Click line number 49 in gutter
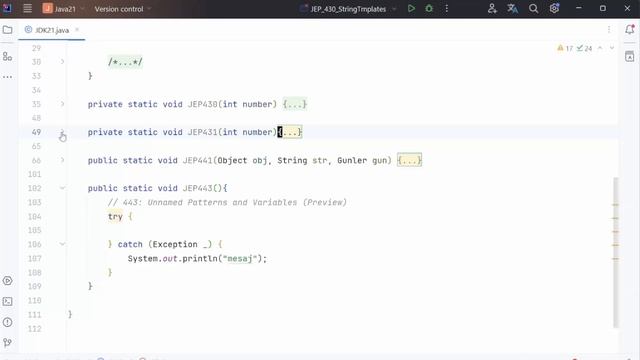640x360 pixels. tap(36, 132)
